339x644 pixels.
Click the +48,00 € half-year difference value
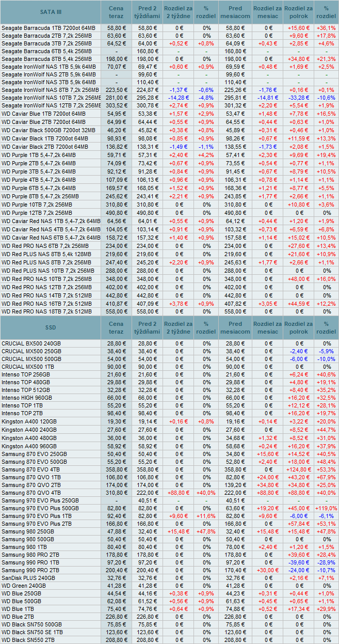(x=299, y=279)
